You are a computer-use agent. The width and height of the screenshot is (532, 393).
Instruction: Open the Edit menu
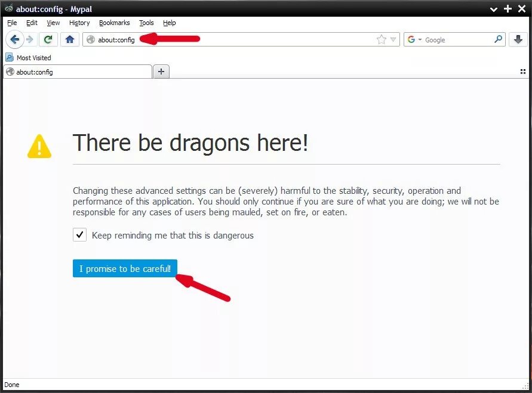point(32,23)
